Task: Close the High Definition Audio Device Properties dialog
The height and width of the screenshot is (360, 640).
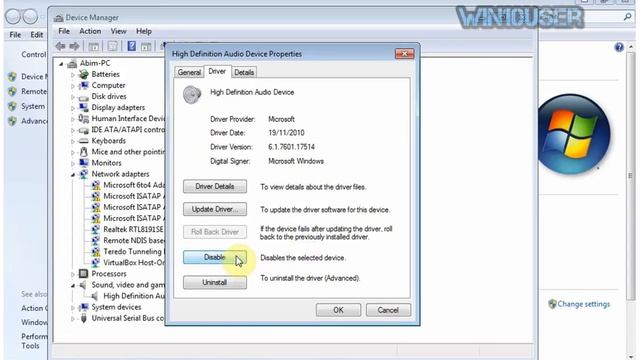Action: pos(404,54)
